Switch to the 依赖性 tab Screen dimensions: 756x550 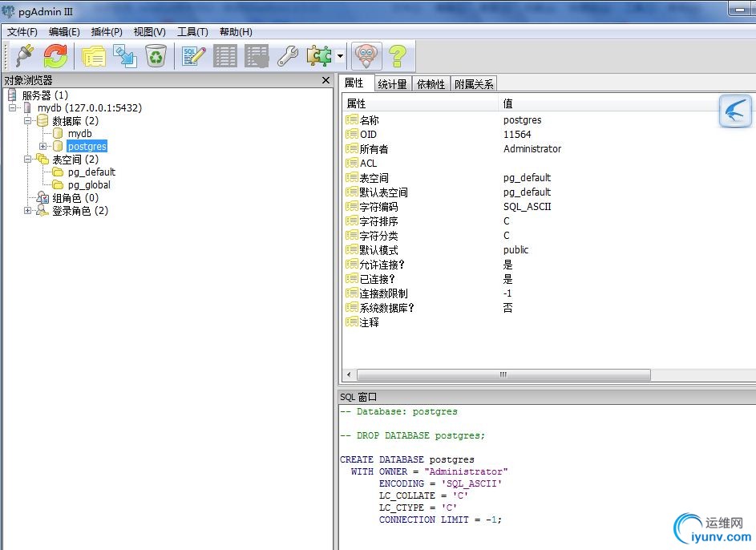tap(431, 84)
